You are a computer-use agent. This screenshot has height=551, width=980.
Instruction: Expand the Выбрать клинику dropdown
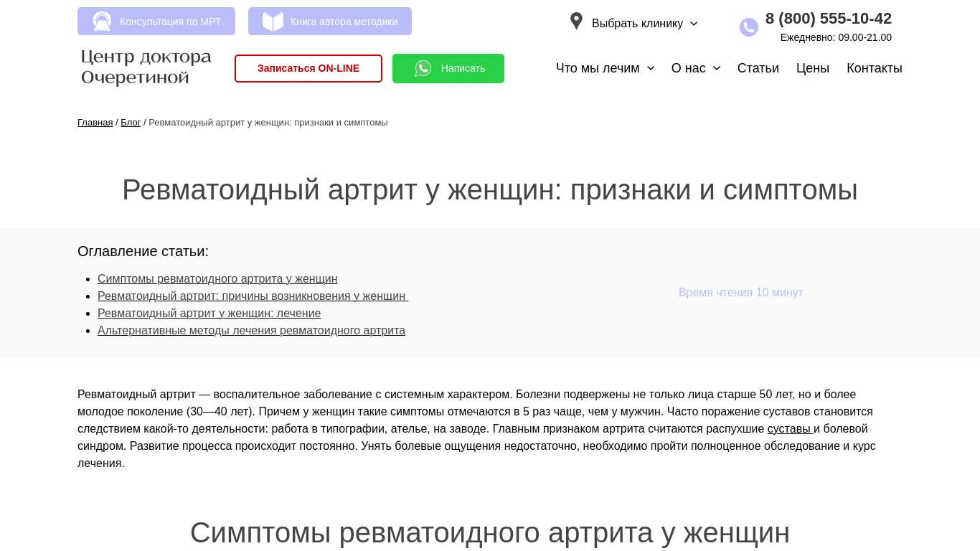[644, 24]
